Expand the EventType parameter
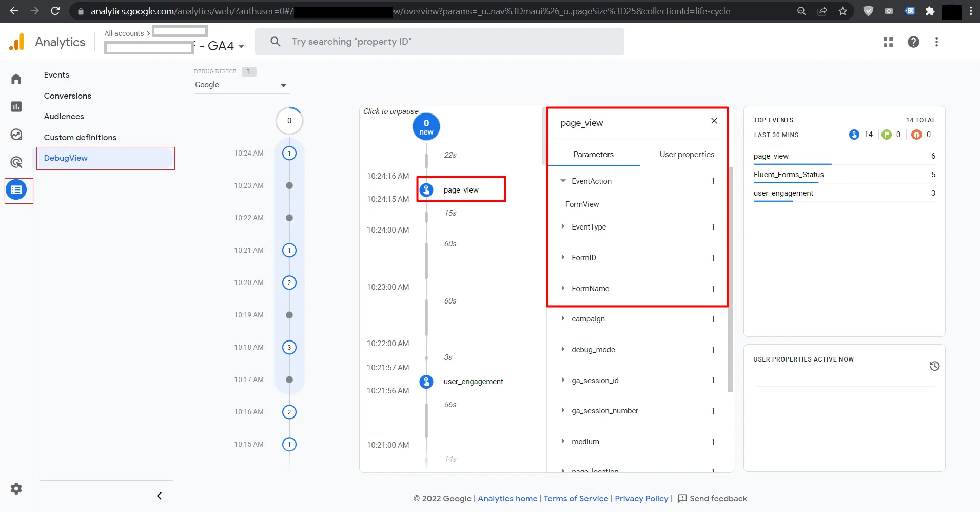This screenshot has width=980, height=512. (563, 226)
